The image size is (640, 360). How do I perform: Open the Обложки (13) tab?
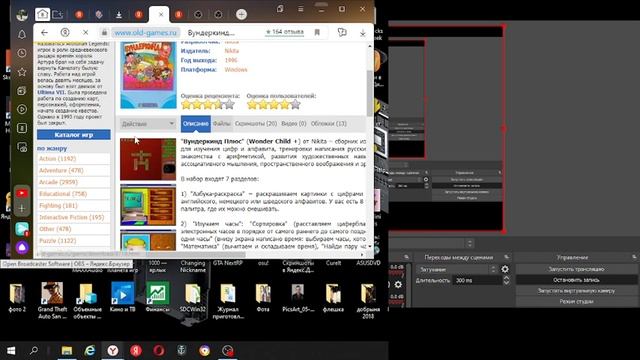(329, 124)
